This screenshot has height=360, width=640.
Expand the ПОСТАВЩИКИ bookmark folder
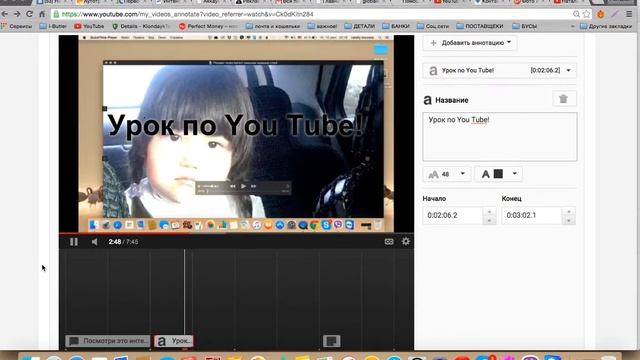tap(480, 26)
